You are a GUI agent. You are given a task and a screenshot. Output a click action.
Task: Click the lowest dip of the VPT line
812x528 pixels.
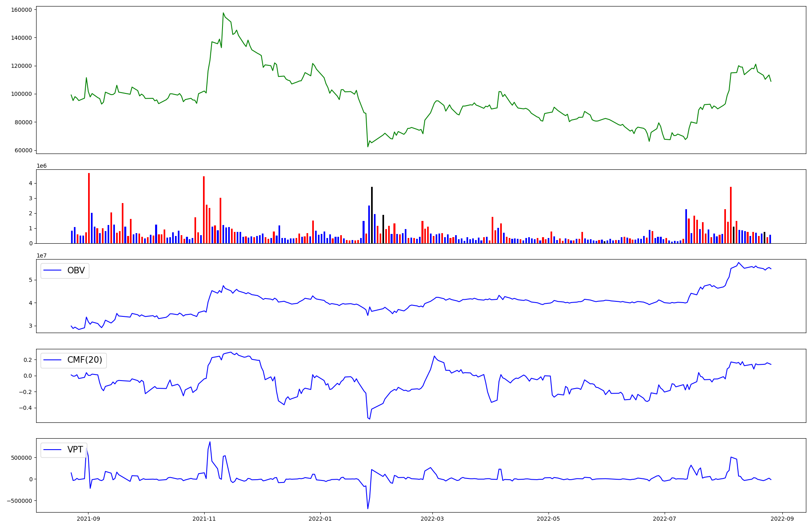[368, 508]
